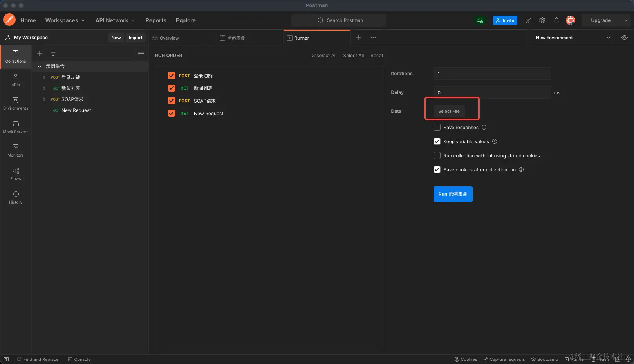The height and width of the screenshot is (364, 634).
Task: Click the Delay input field
Action: [492, 92]
